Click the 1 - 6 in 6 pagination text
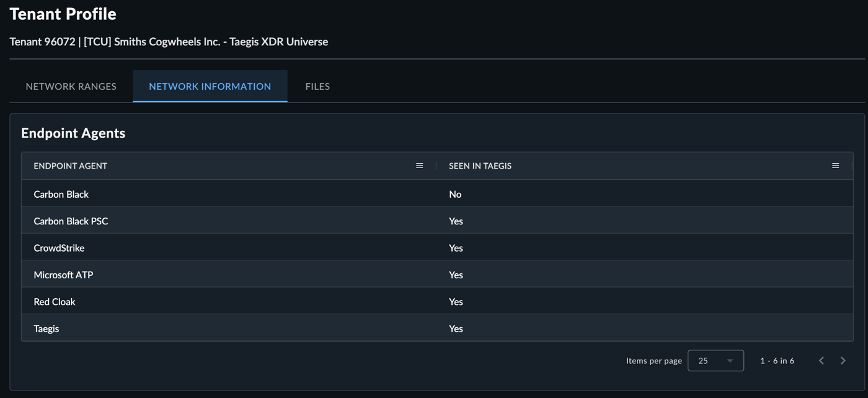Image resolution: width=868 pixels, height=398 pixels. click(x=777, y=361)
